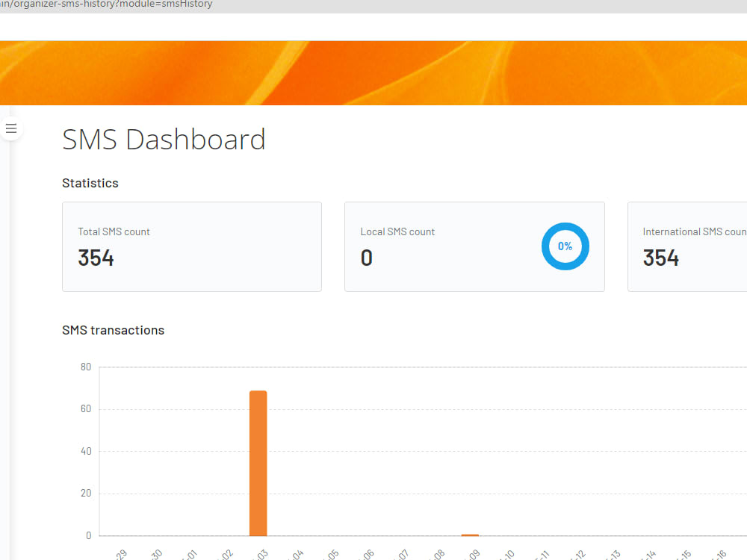Screen dimensions: 747x560
Task: Click the browser URL address text
Action: (106, 4)
